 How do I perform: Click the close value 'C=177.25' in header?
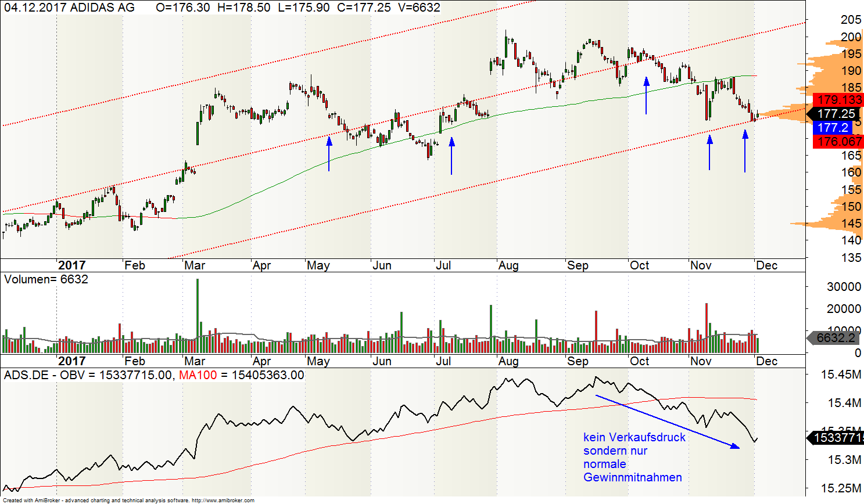click(x=363, y=8)
